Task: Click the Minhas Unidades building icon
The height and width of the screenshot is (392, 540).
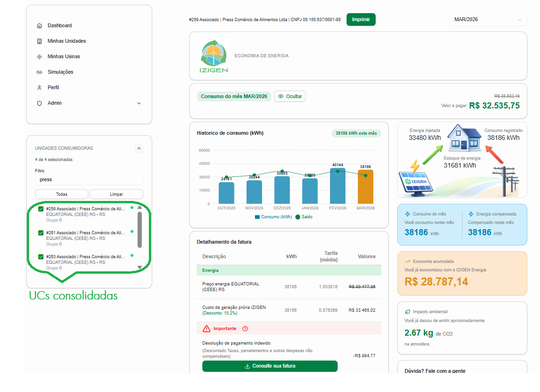Action: point(39,41)
